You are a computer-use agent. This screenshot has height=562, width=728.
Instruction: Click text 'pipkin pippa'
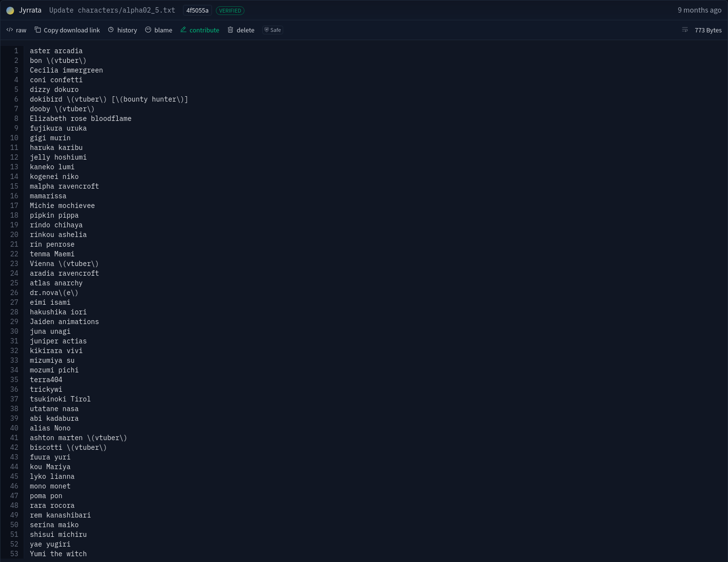[54, 215]
